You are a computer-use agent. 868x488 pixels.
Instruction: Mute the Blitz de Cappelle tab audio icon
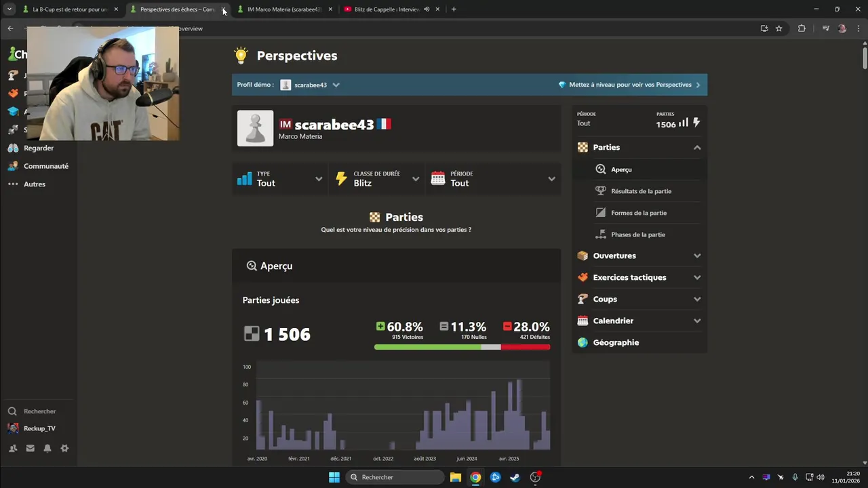[427, 9]
